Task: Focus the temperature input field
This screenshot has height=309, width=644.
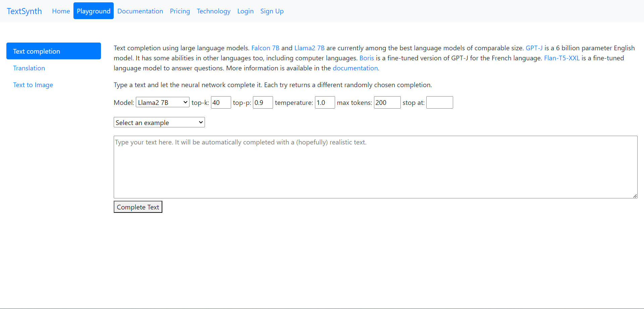Action: 325,103
